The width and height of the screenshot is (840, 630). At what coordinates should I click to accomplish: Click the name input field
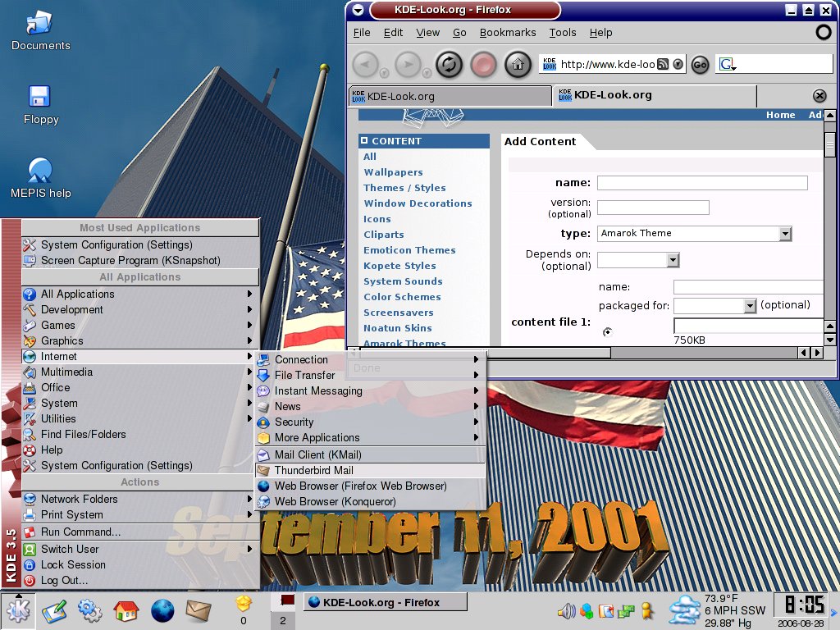(x=702, y=183)
